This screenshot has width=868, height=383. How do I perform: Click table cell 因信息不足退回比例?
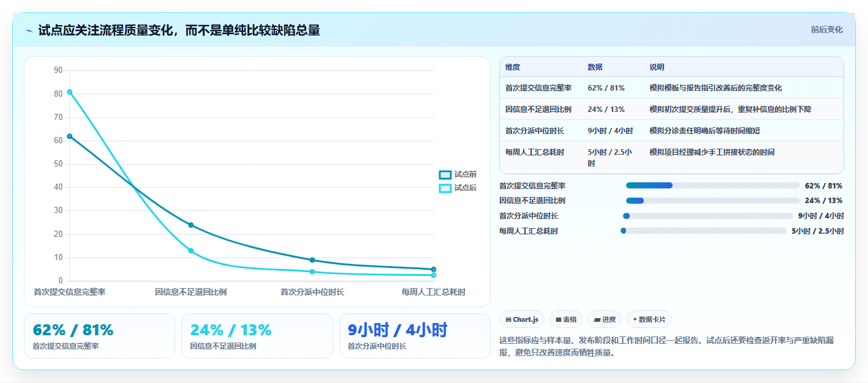[538, 110]
